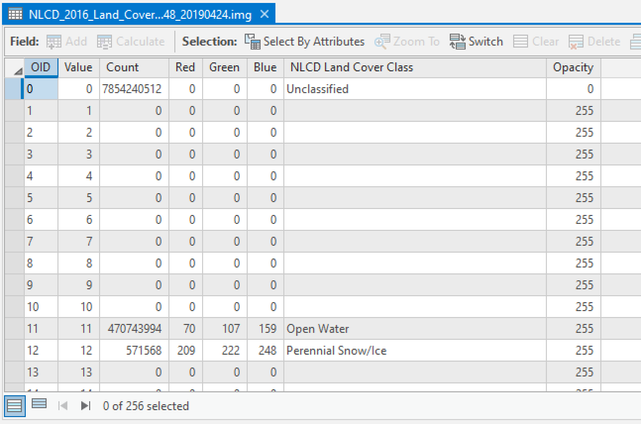Close the NLCD_2016_Land_Cover table tab

(x=264, y=14)
